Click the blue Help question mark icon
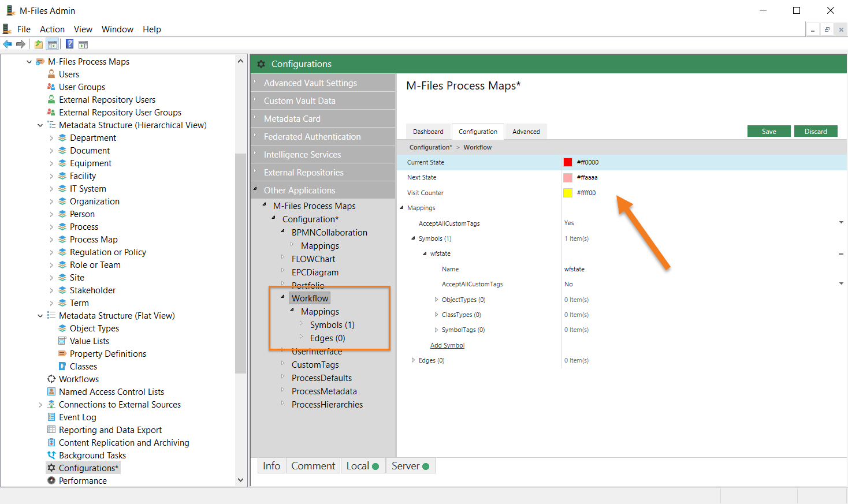The height and width of the screenshot is (504, 848). coord(69,44)
